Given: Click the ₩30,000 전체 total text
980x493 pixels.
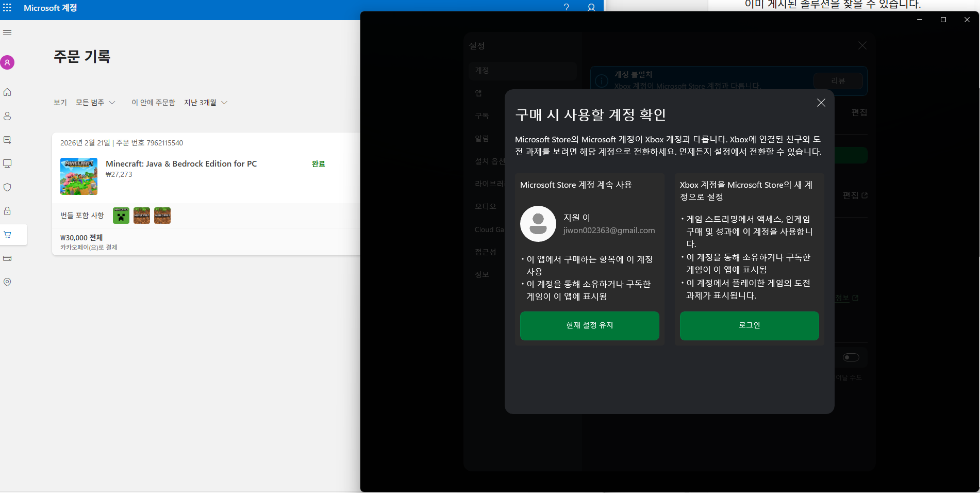Looking at the screenshot, I should pyautogui.click(x=81, y=238).
